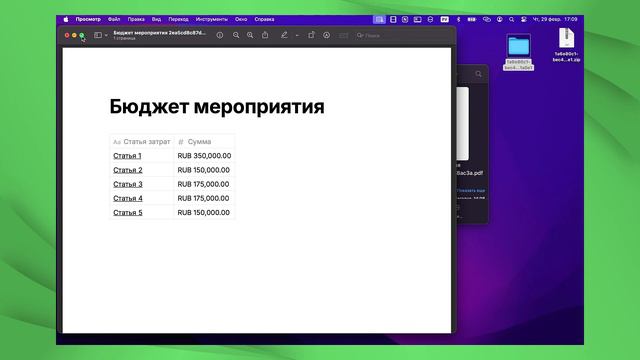Click the 8ac3a.pdf file name in Finder
This screenshot has height=360, width=640.
[470, 173]
